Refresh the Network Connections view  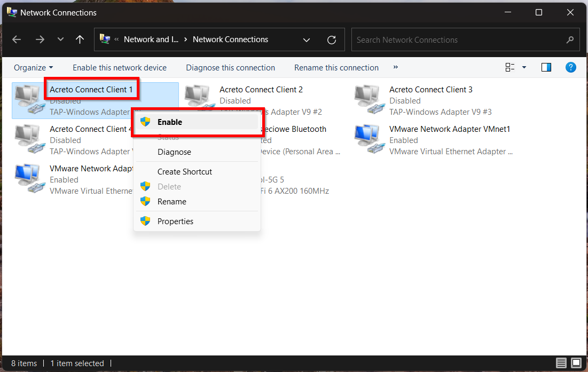point(332,39)
